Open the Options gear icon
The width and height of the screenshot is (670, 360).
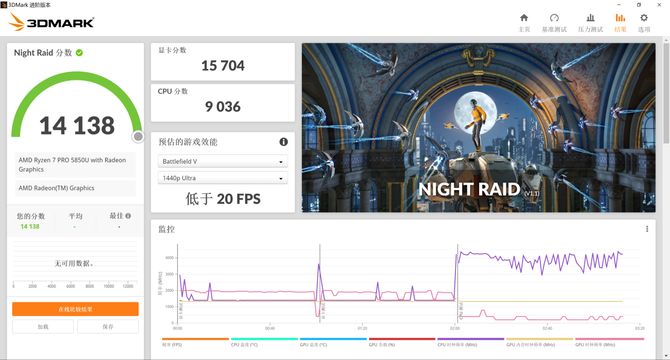(x=644, y=18)
